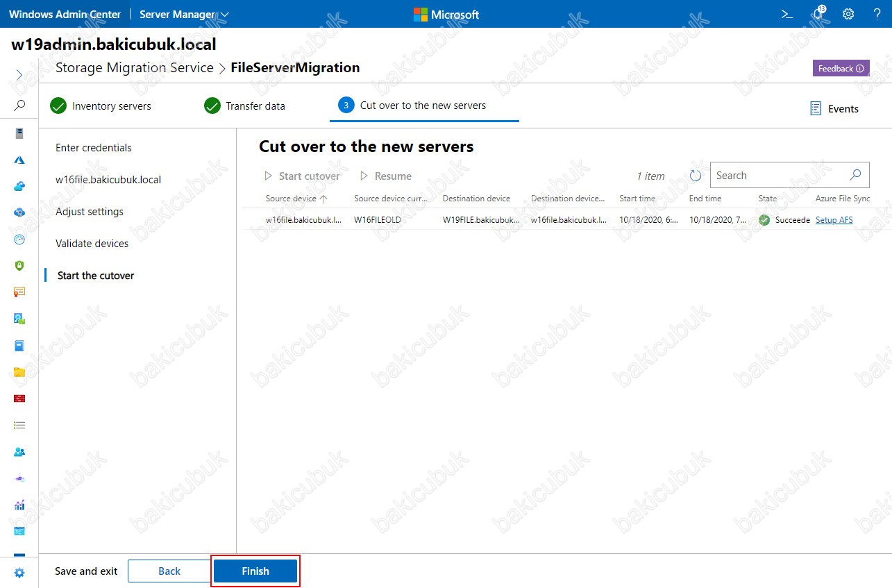Click the Resume button
Viewport: 892px width, 588px height.
point(385,176)
